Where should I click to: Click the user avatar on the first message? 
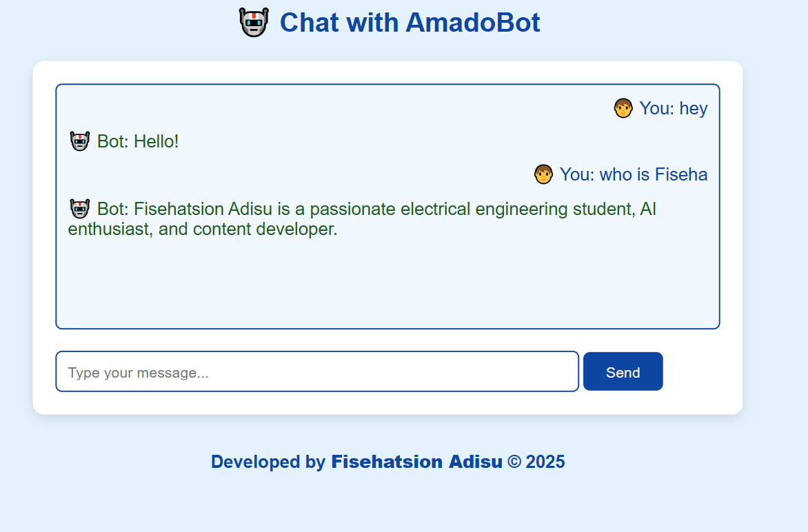(x=623, y=108)
